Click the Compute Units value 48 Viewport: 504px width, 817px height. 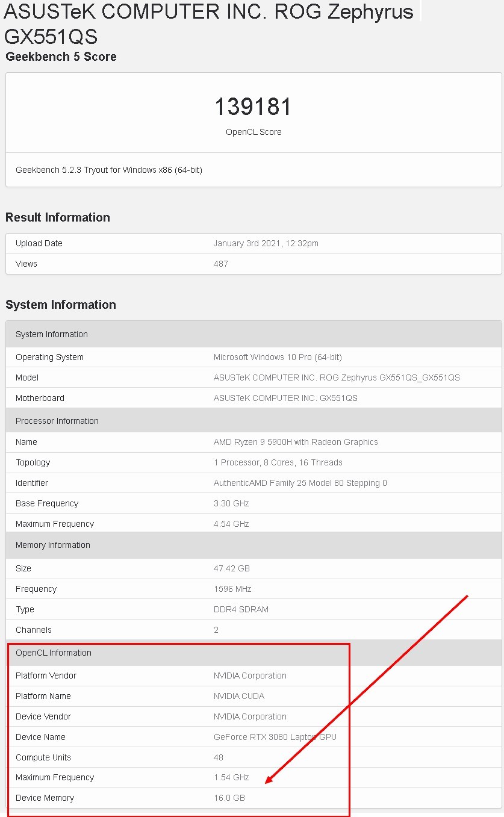click(x=219, y=757)
